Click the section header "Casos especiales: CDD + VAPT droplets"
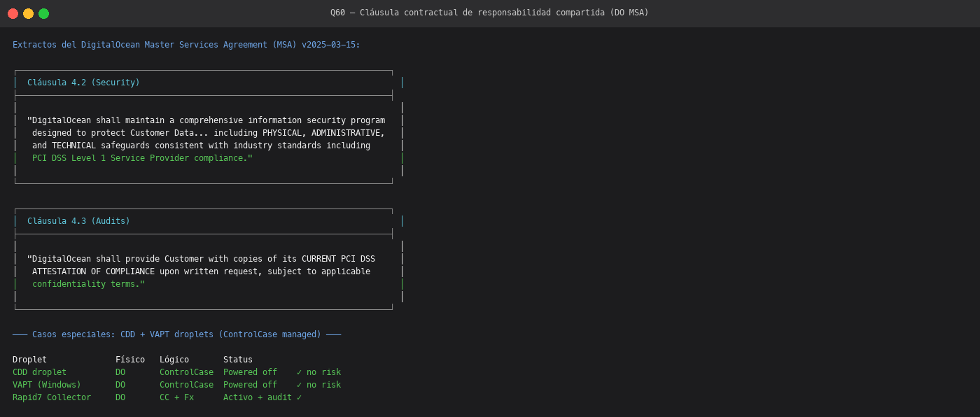The image size is (980, 417). tap(176, 334)
